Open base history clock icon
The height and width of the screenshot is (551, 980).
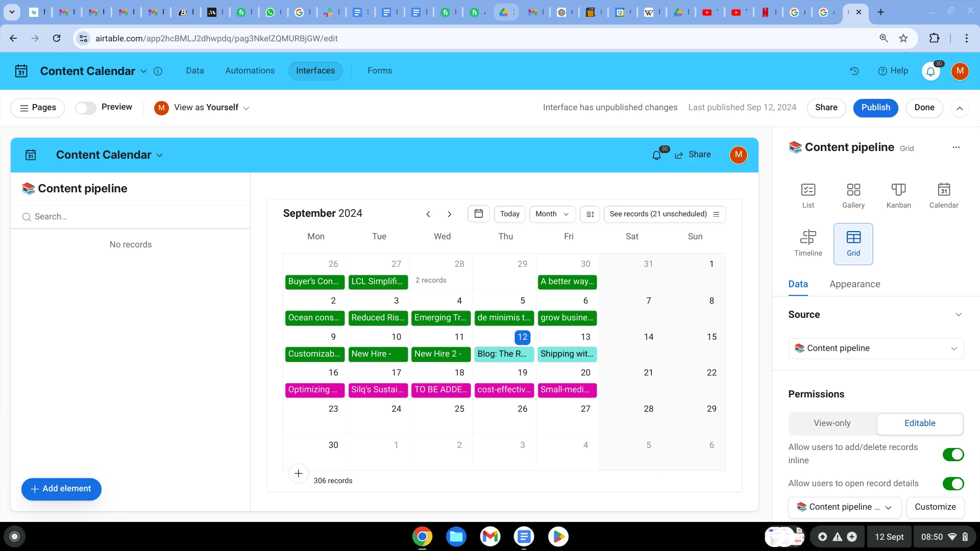(x=854, y=71)
